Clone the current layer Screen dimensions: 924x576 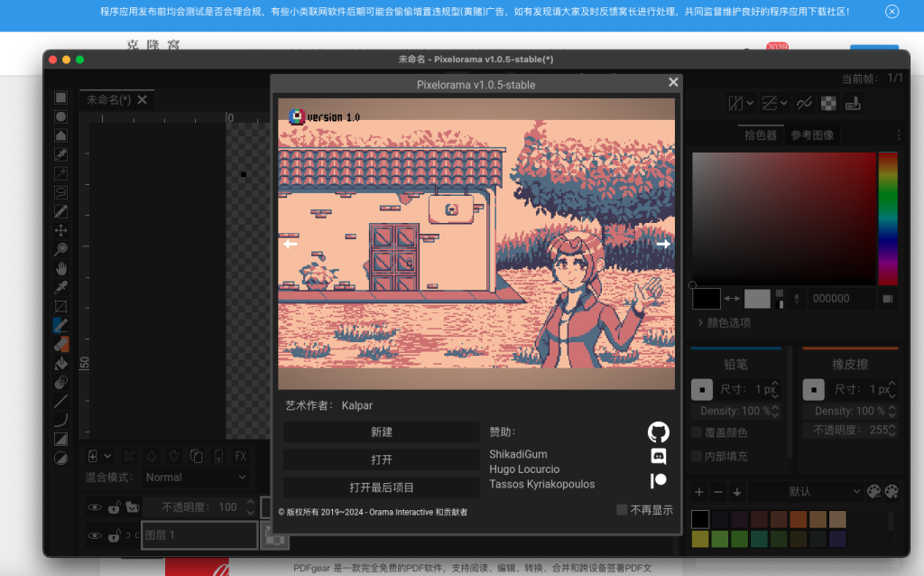tap(196, 456)
